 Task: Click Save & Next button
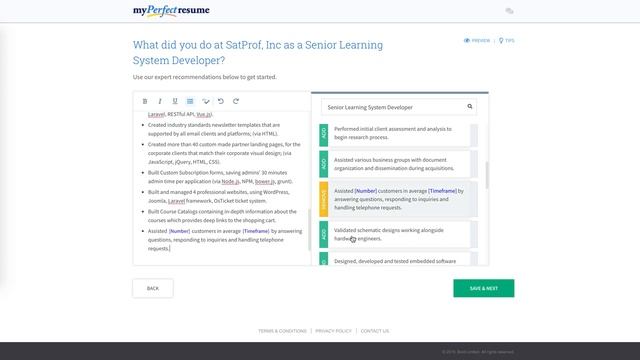(x=484, y=288)
